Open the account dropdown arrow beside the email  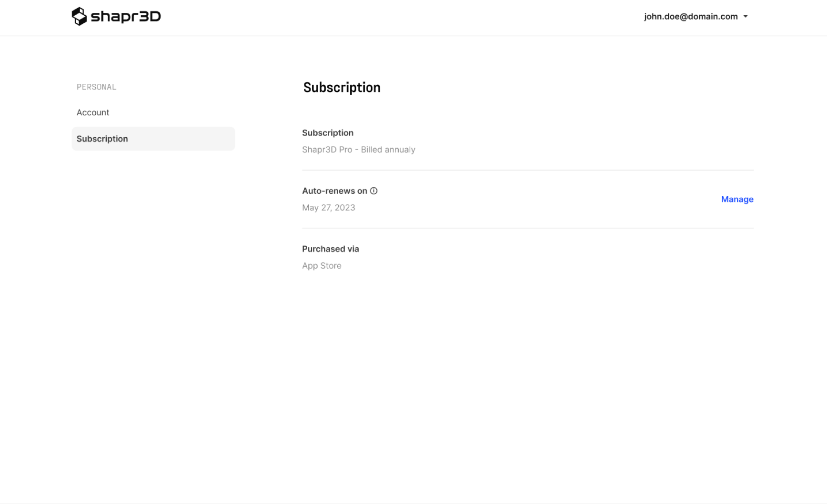[746, 16]
